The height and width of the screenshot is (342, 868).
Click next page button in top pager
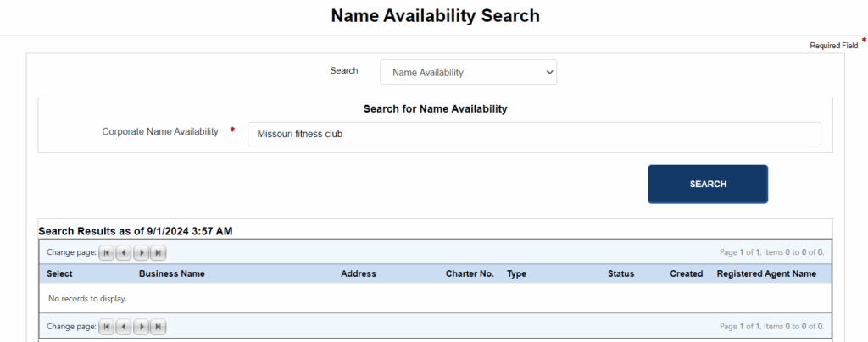(141, 252)
